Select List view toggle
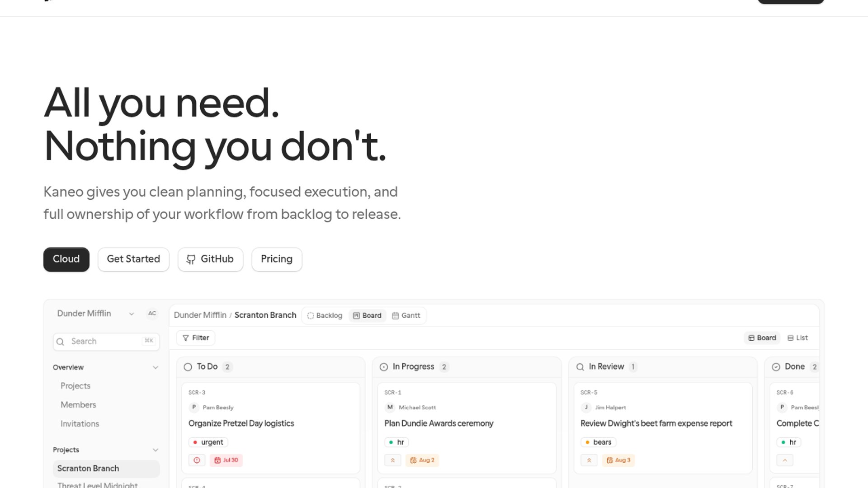This screenshot has height=488, width=868. (x=797, y=338)
